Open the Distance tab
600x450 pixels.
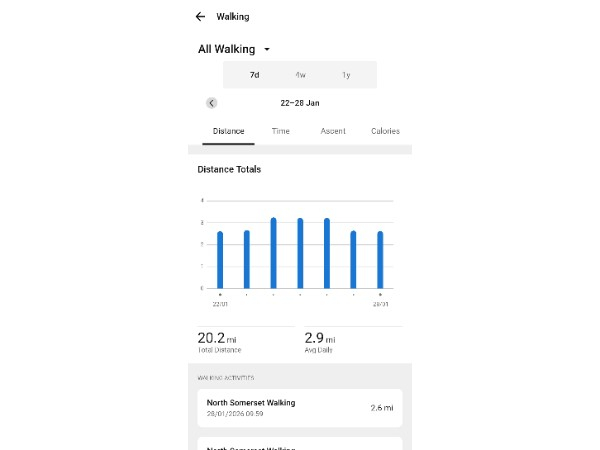point(228,131)
